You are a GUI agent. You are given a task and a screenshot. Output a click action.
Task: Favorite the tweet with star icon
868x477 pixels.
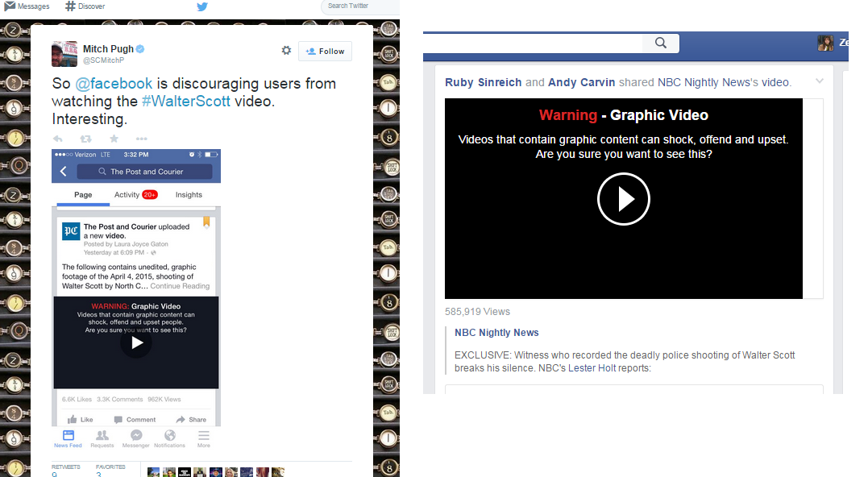tap(114, 139)
